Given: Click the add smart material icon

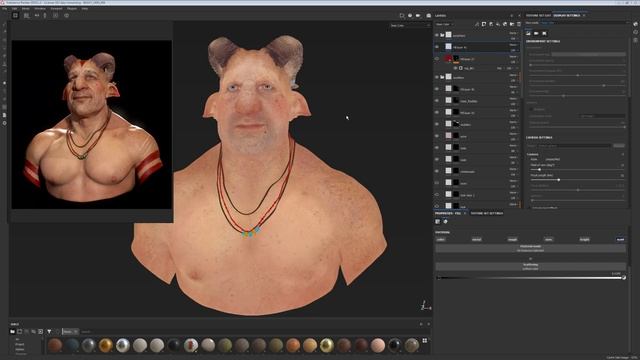Looking at the screenshot, I should (505, 24).
